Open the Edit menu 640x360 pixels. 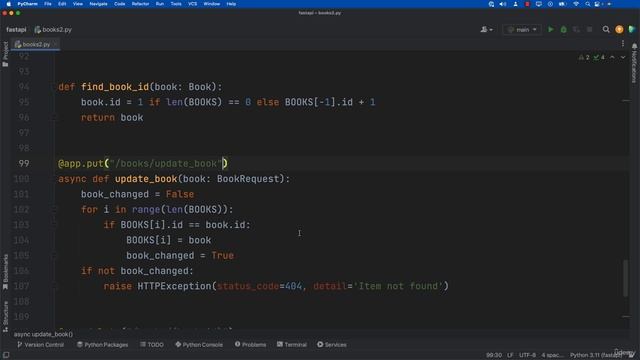(x=62, y=4)
